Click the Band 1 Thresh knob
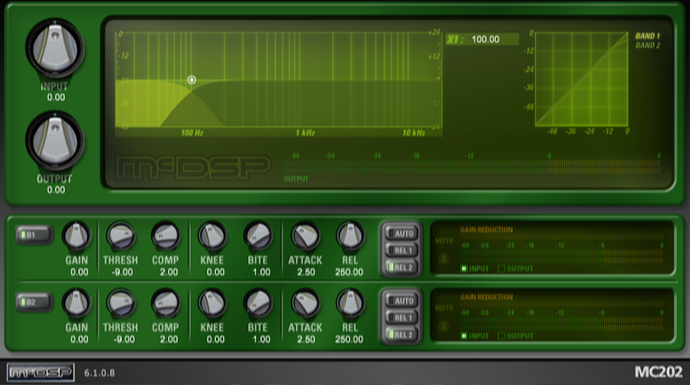This screenshot has width=690, height=385. click(x=121, y=235)
